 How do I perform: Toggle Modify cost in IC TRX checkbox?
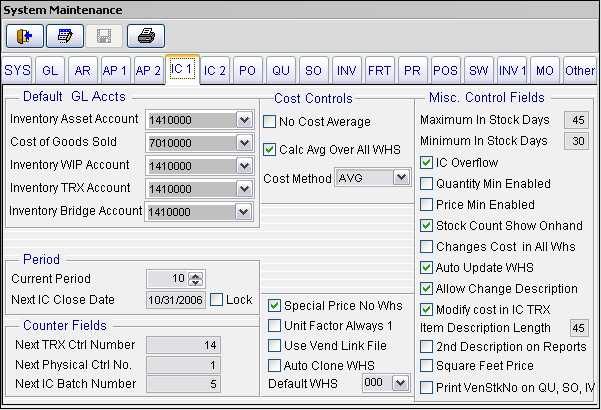coord(426,310)
